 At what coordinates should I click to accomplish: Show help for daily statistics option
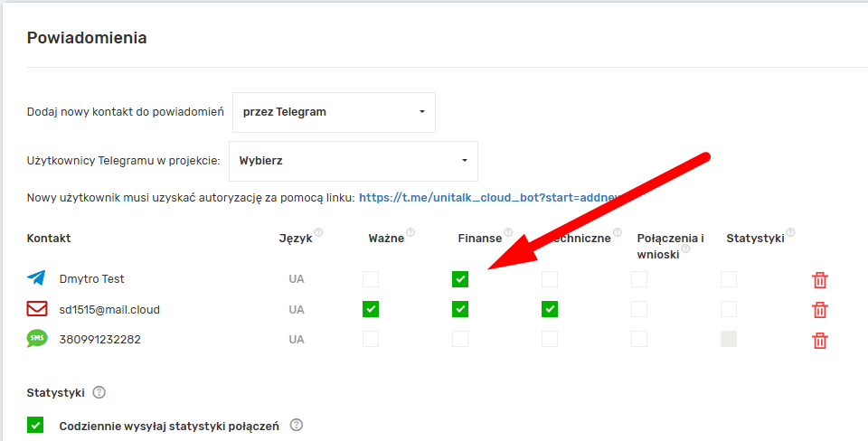(296, 425)
